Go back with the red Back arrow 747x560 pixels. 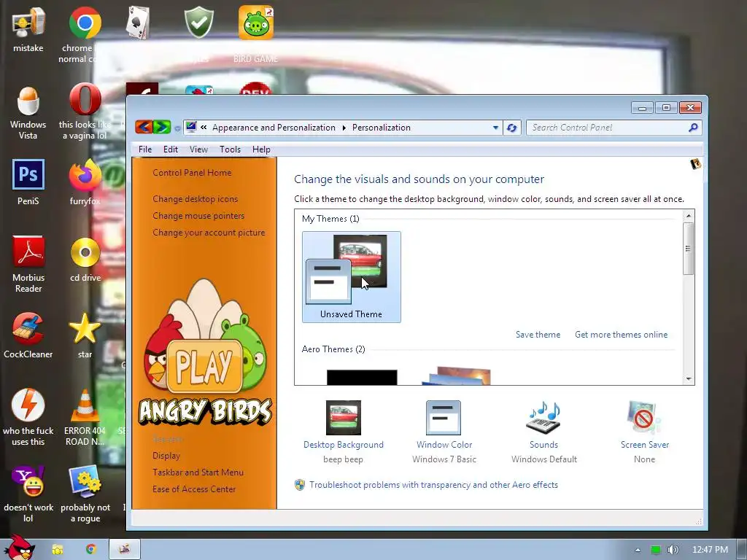pyautogui.click(x=144, y=127)
